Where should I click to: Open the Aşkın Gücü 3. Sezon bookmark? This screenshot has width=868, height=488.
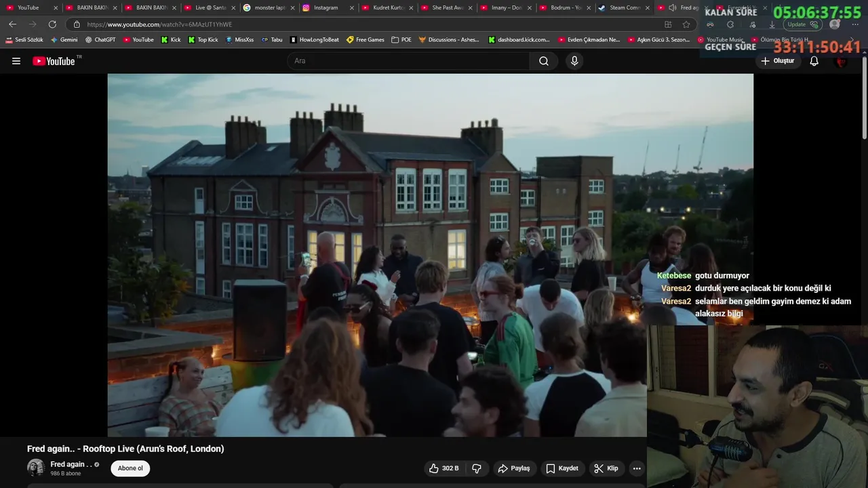coord(658,40)
